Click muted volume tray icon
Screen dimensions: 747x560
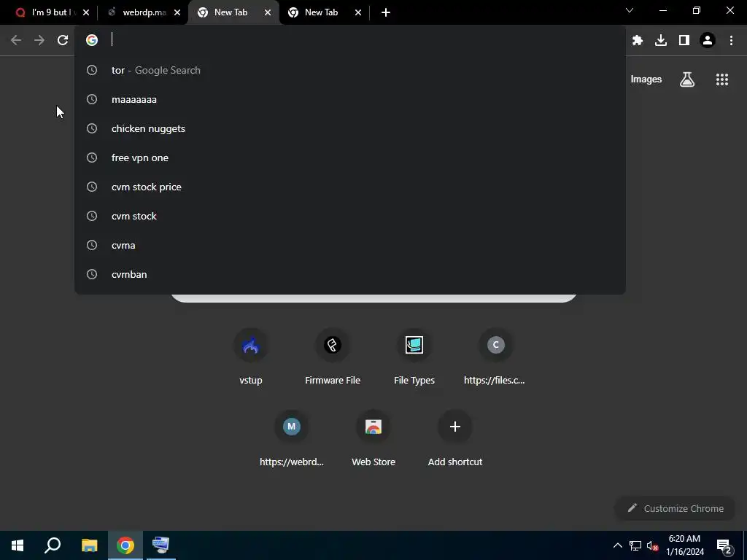click(x=652, y=545)
